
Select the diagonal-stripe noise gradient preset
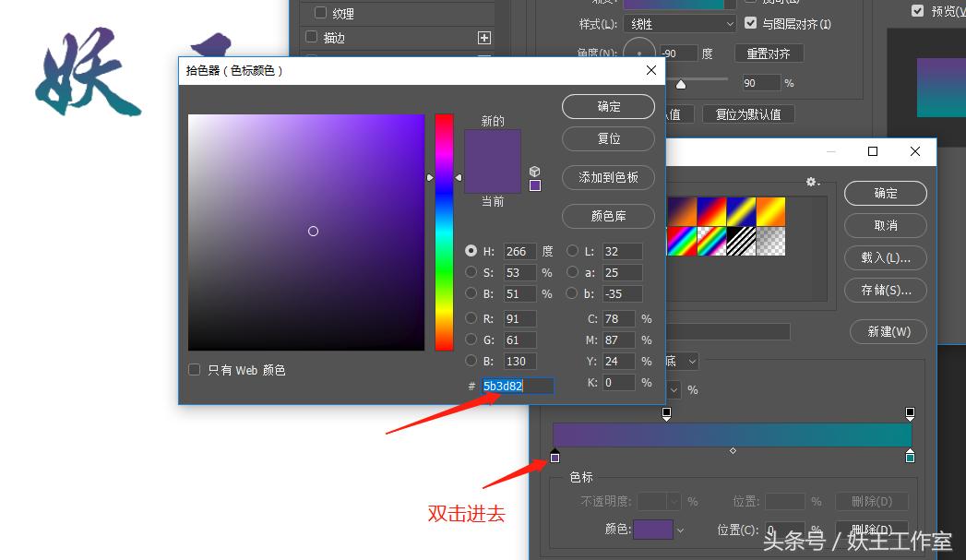[742, 243]
